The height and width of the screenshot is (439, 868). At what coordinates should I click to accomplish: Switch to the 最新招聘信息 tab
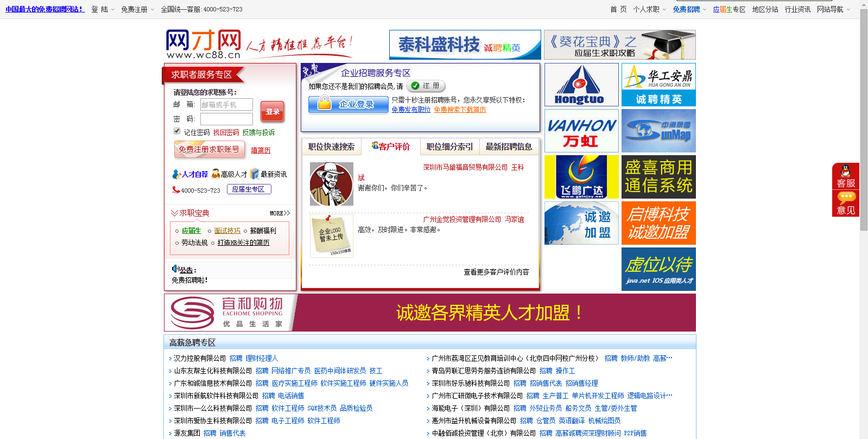coord(509,147)
